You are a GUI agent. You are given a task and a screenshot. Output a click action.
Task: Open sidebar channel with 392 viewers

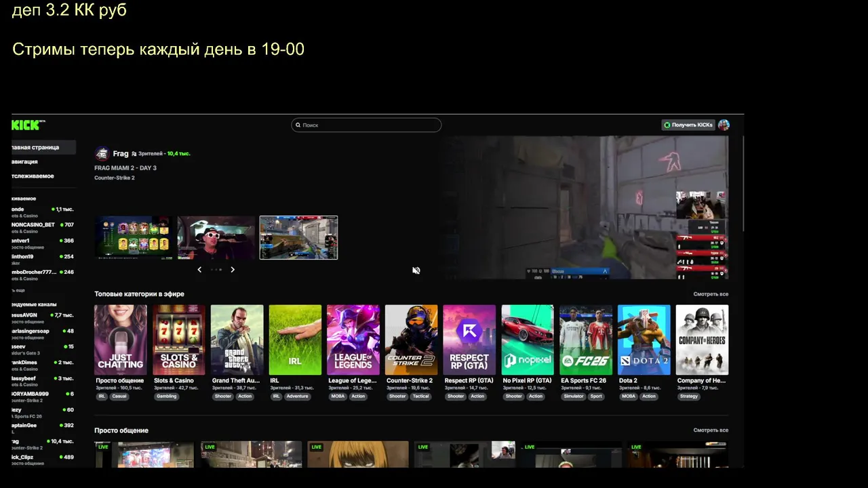coord(43,428)
